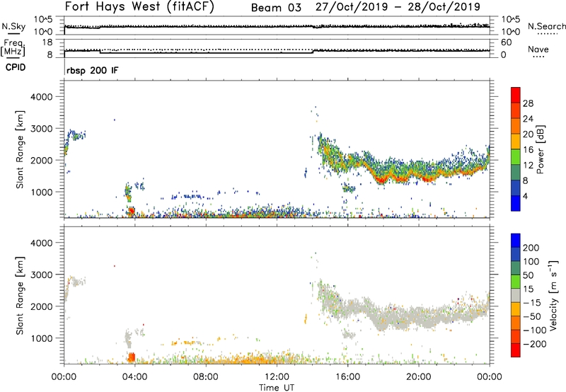Click the '16:00' time axis tick label
This screenshot has height=392, width=566.
pos(347,377)
